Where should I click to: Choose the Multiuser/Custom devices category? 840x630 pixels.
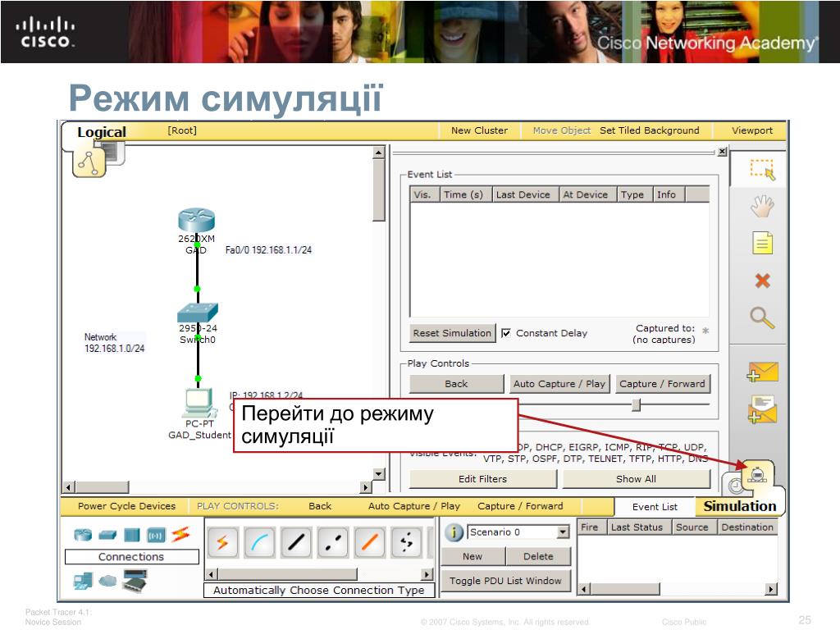(135, 581)
